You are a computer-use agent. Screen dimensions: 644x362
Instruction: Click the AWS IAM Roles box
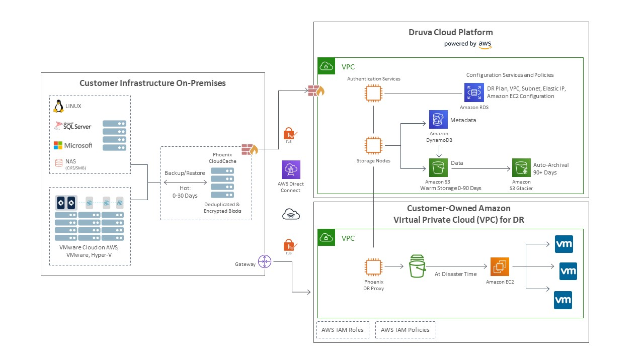pos(343,330)
